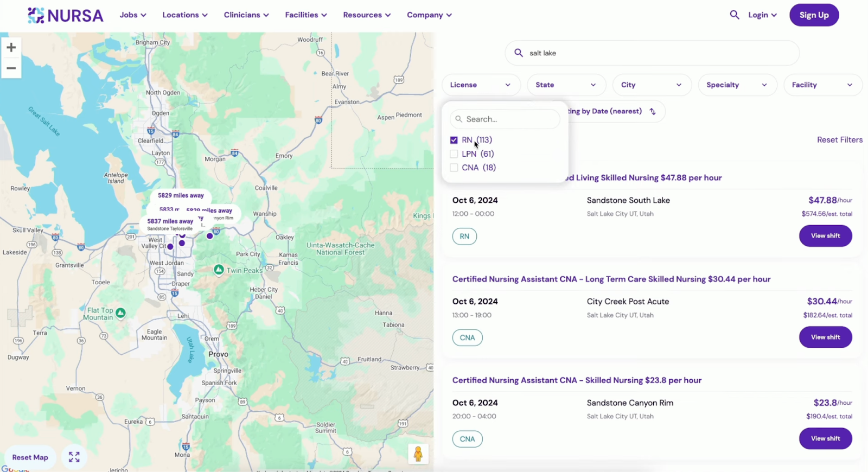The image size is (868, 472).
Task: Uncheck the RN license checkbox
Action: [x=454, y=140]
